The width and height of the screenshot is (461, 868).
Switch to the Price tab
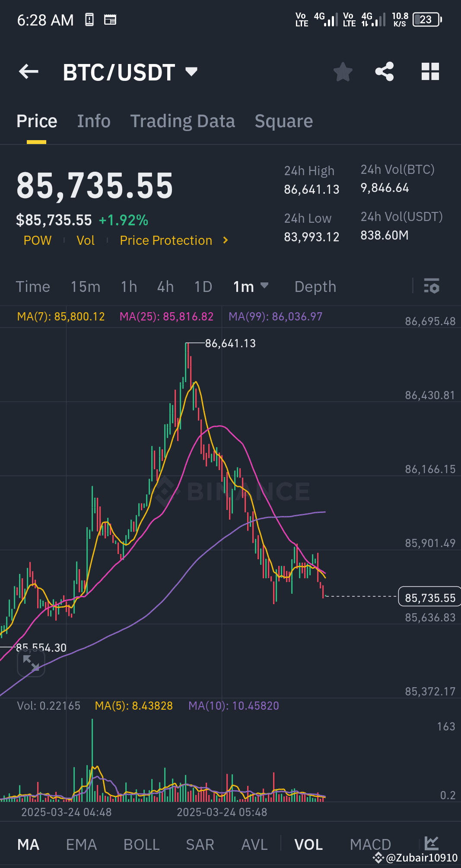37,121
